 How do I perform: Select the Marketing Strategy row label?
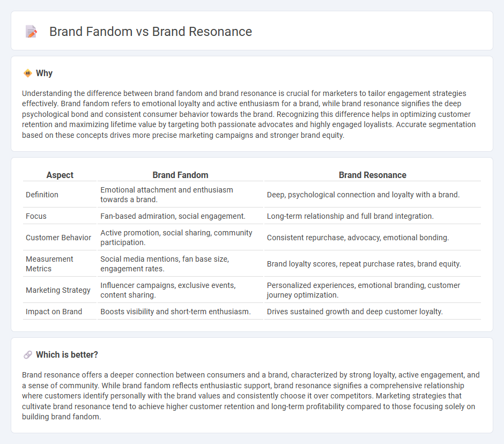click(x=58, y=290)
